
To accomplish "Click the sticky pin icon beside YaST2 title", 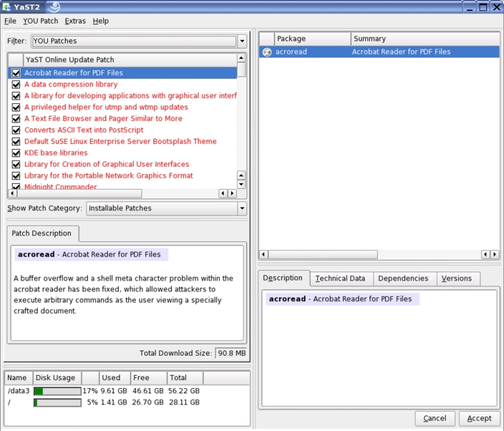I will tap(55, 7).
